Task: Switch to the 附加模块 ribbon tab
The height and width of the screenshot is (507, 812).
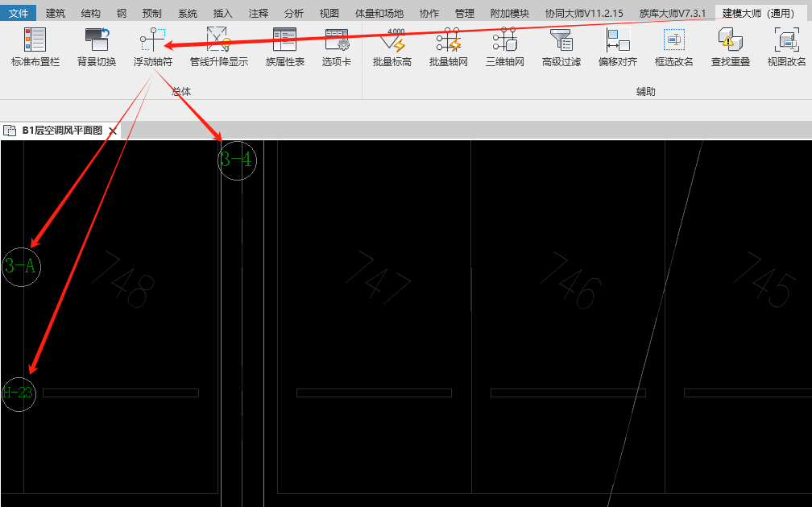Action: click(510, 14)
